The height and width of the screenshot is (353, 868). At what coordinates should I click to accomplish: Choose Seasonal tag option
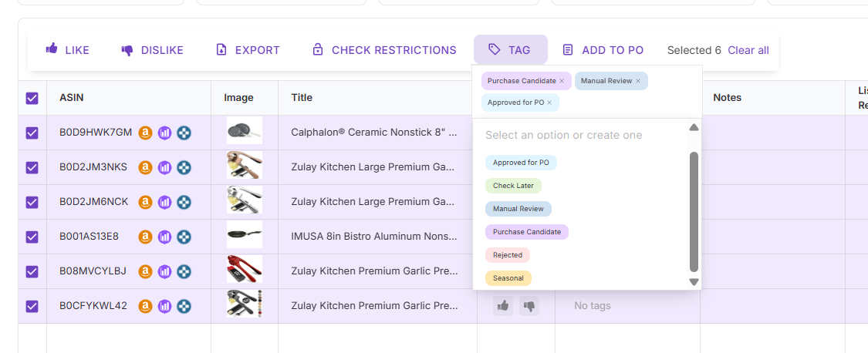pos(508,278)
